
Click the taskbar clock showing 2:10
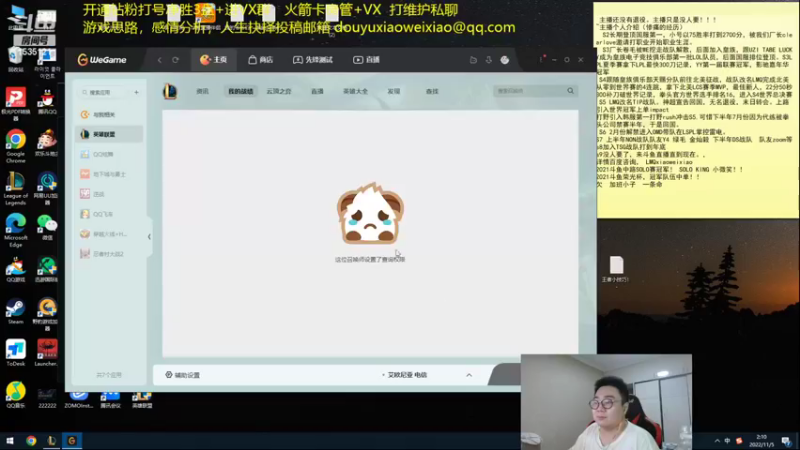click(x=761, y=441)
